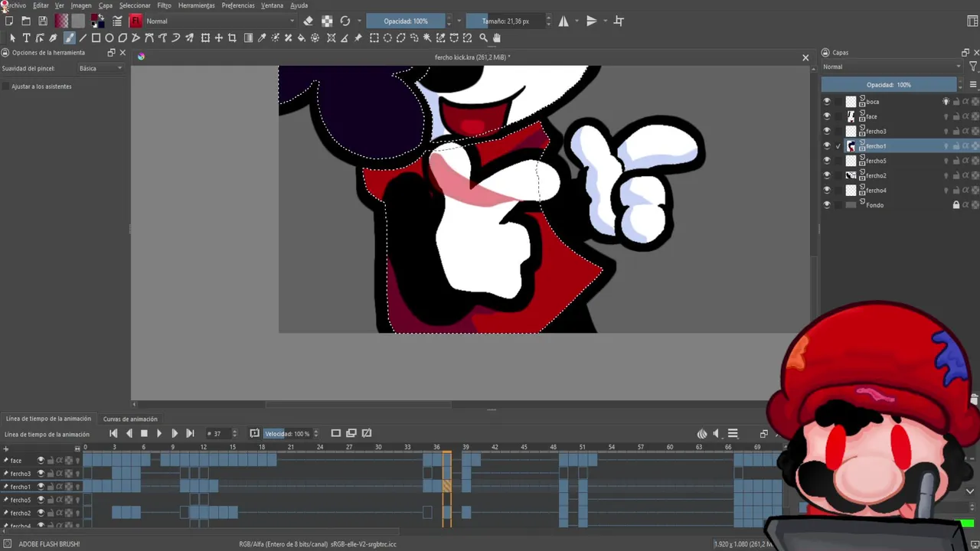Open the Herramientas menu

[x=197, y=5]
